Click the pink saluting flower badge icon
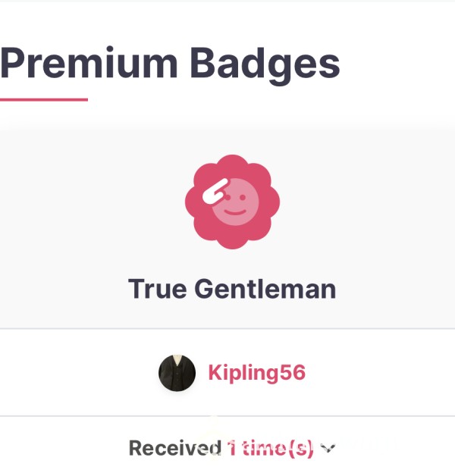This screenshot has height=476, width=455. pyautogui.click(x=232, y=202)
